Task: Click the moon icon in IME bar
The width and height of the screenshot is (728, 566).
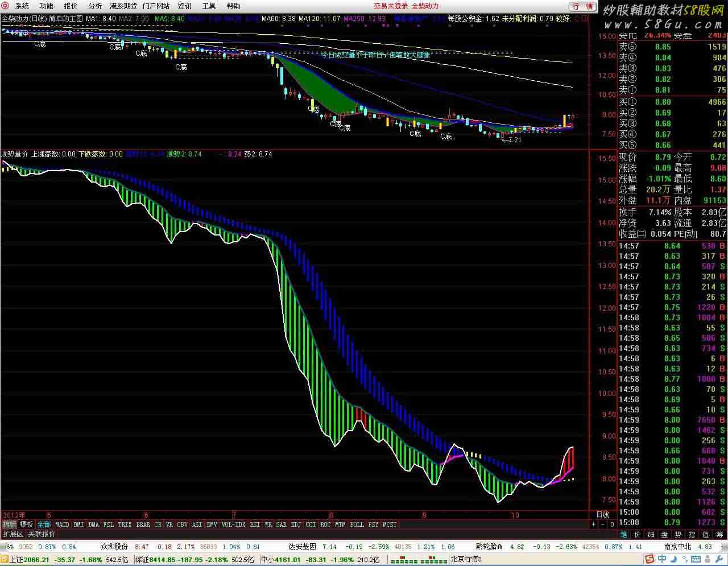Action: click(673, 560)
